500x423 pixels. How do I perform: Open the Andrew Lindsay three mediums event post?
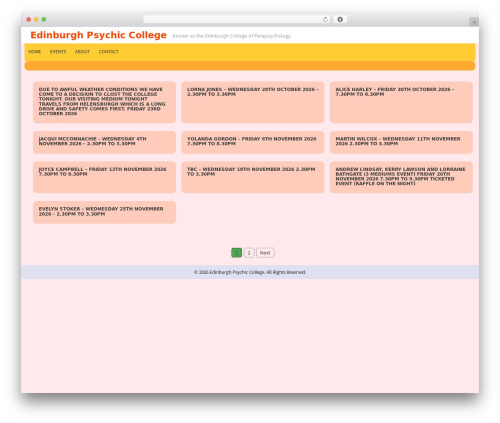[400, 176]
